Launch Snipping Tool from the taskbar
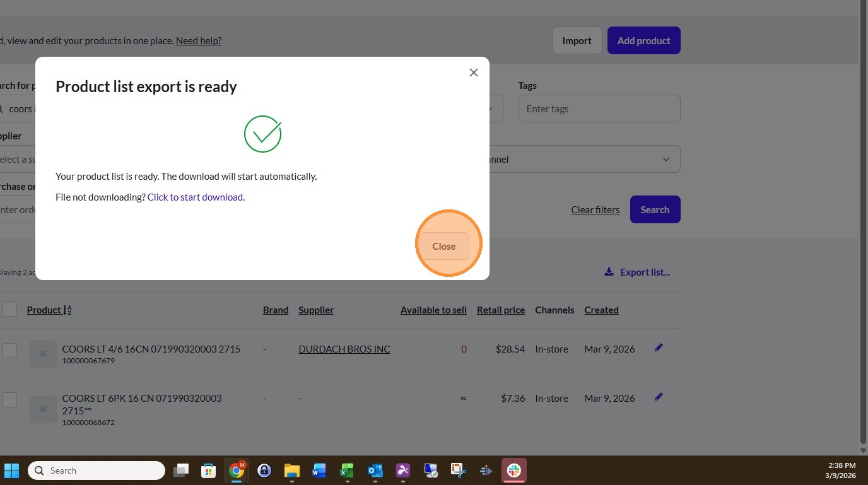 tap(458, 470)
